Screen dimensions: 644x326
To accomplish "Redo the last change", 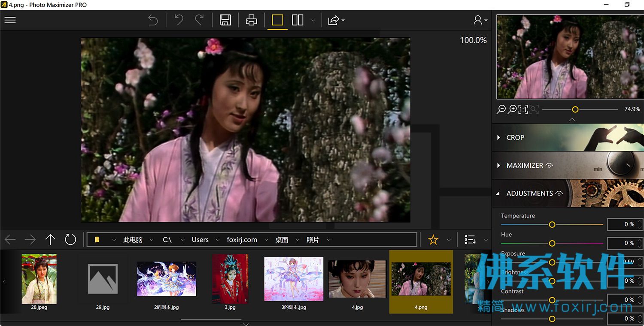I will [x=200, y=20].
